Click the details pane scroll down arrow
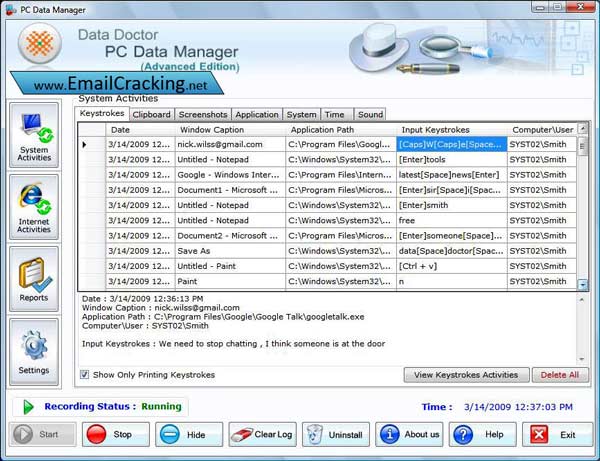The height and width of the screenshot is (461, 600). [x=582, y=359]
